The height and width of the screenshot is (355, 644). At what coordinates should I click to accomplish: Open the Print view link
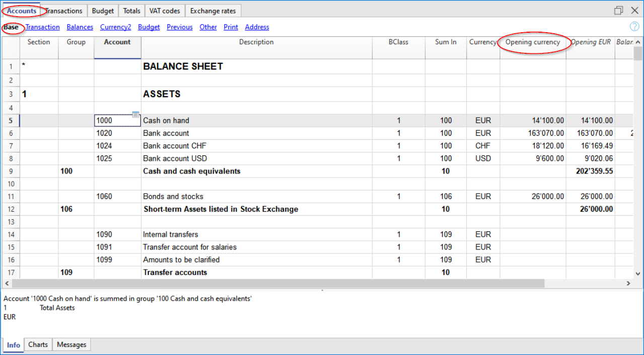pyautogui.click(x=231, y=27)
